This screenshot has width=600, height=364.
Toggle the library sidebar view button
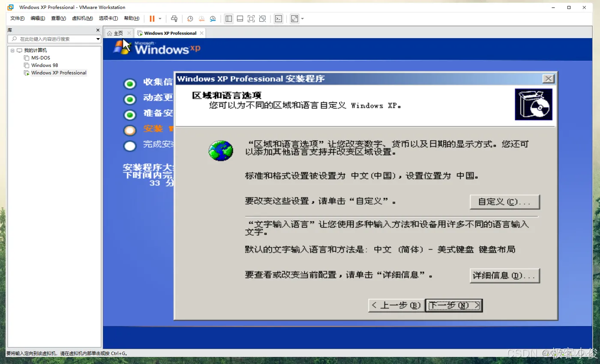228,18
